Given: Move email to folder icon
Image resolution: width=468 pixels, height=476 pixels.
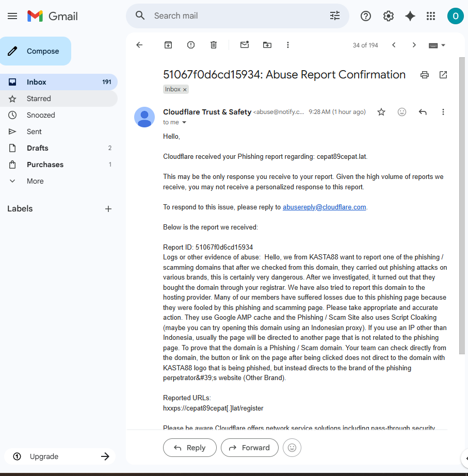Looking at the screenshot, I should (267, 45).
